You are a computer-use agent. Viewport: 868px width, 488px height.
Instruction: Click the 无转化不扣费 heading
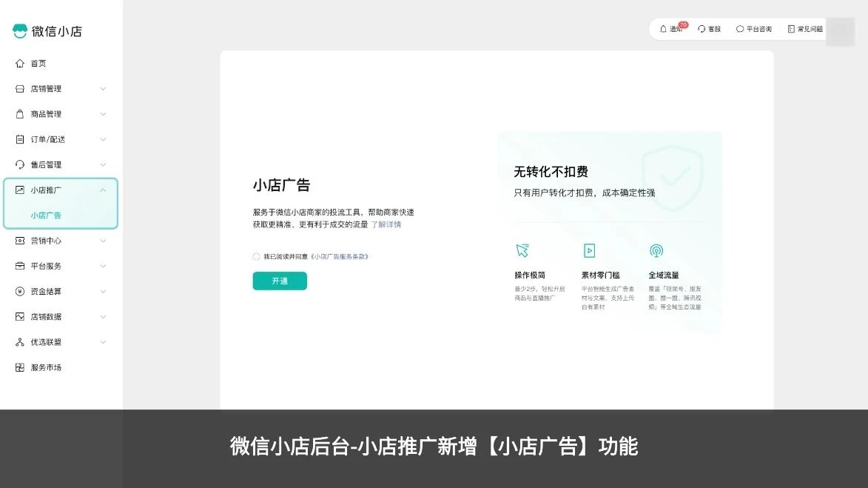tap(551, 172)
